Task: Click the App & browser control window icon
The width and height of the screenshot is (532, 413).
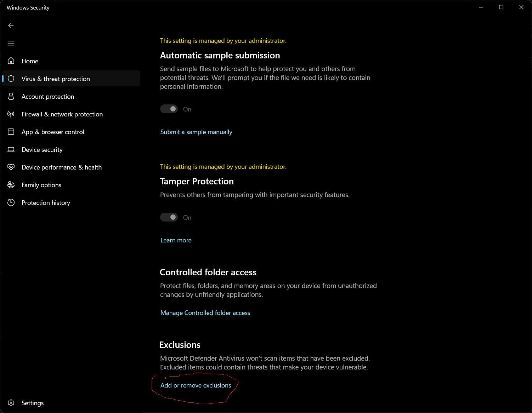Action: 11,132
